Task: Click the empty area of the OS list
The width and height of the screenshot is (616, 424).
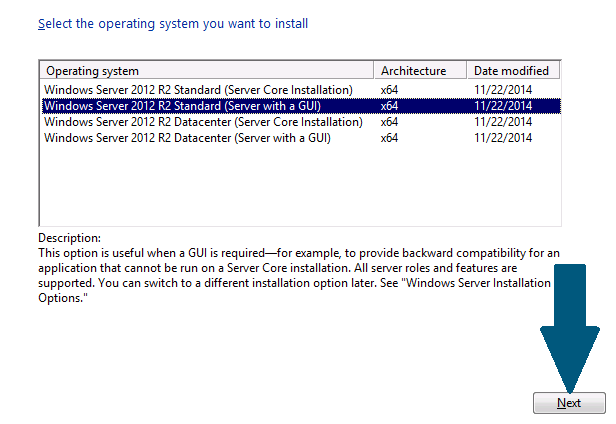Action: [301, 185]
